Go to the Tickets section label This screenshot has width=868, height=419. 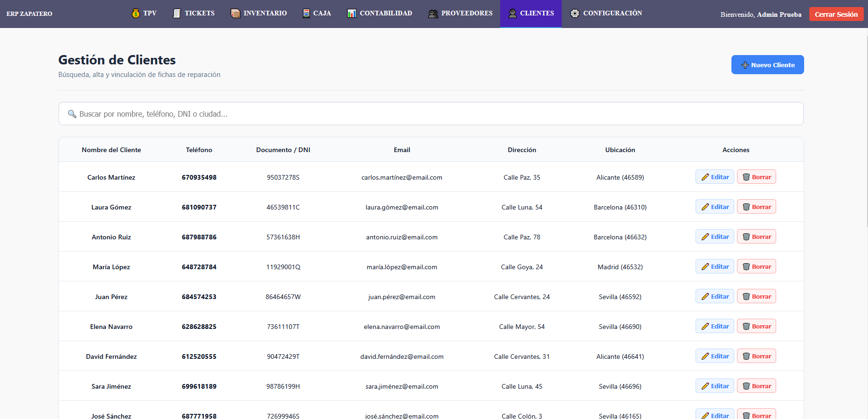coord(200,13)
